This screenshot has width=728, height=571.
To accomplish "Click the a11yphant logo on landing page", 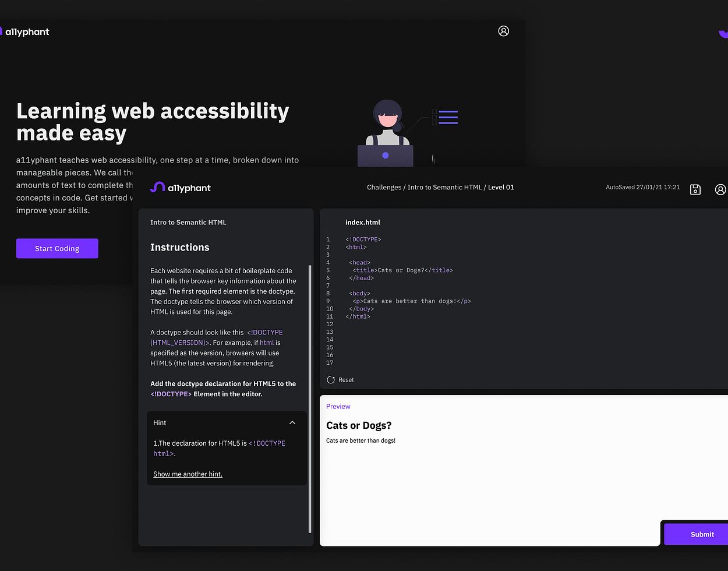I will coord(24,31).
